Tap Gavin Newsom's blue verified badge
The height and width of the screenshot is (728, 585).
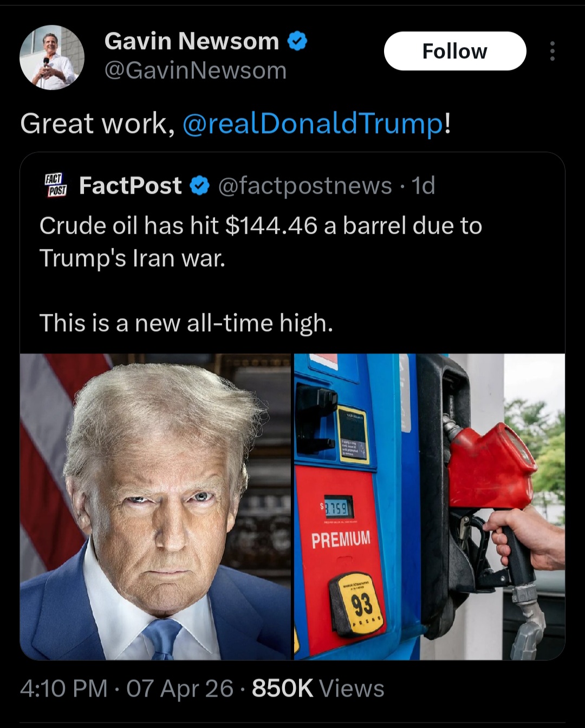(297, 41)
